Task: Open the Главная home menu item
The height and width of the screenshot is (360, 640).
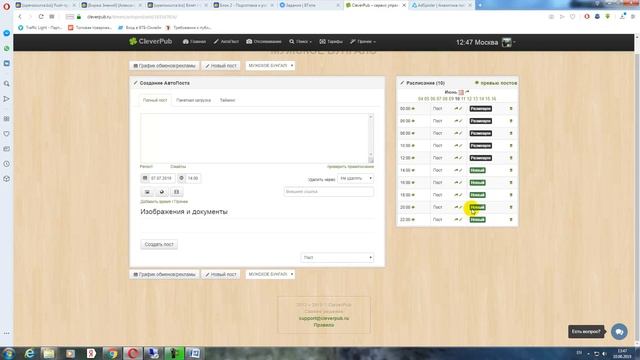Action: (x=194, y=42)
